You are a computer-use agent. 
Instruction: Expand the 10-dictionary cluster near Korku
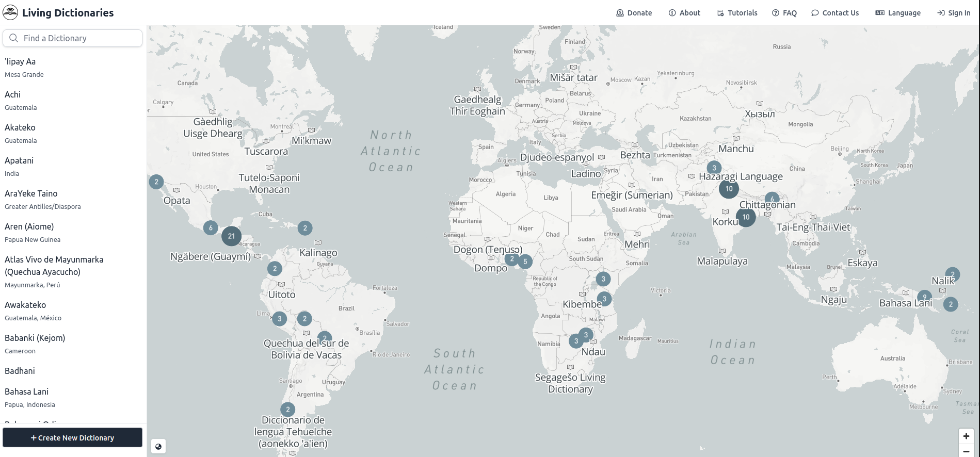[x=746, y=217]
